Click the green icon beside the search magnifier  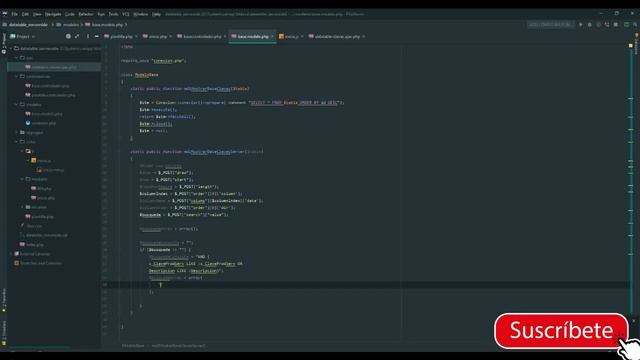coord(627,24)
